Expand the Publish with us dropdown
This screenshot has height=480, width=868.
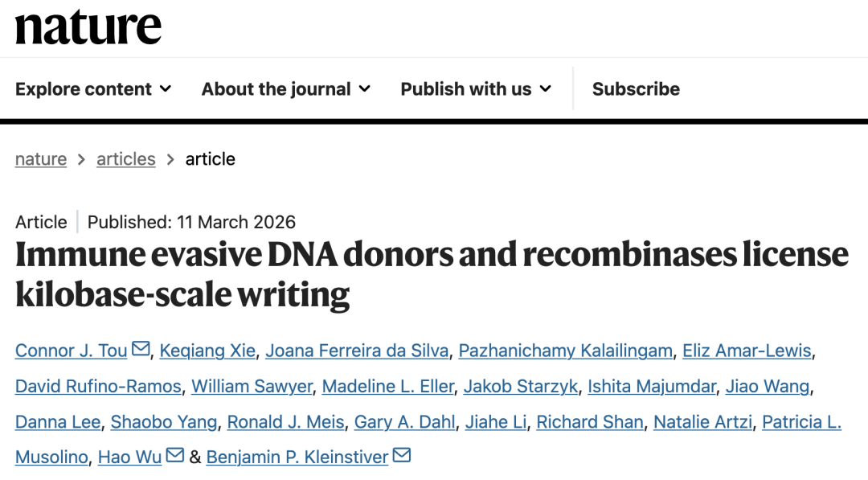pos(476,89)
